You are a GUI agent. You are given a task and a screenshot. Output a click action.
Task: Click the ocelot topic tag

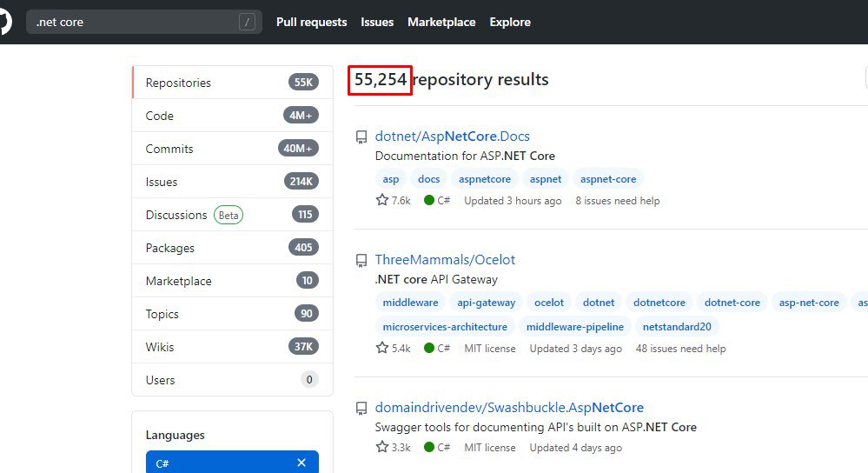pos(548,303)
